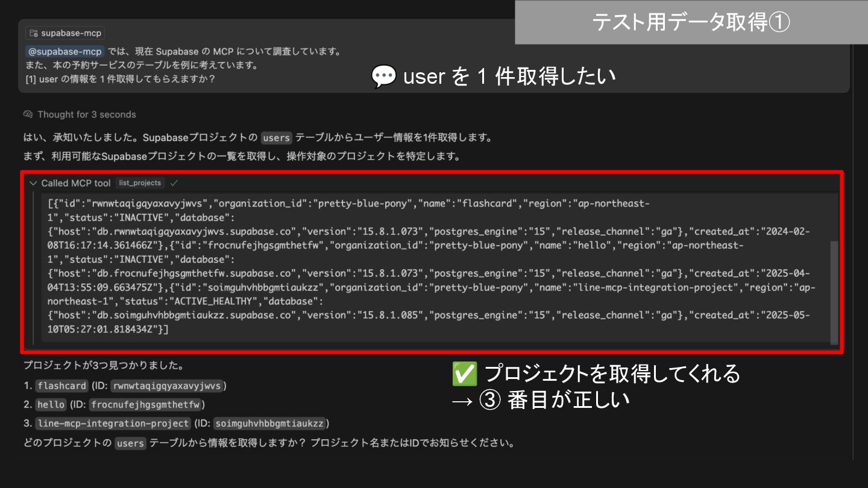
Task: Click the text 'プロジェクトが3つ見つかりました。'
Action: click(103, 365)
